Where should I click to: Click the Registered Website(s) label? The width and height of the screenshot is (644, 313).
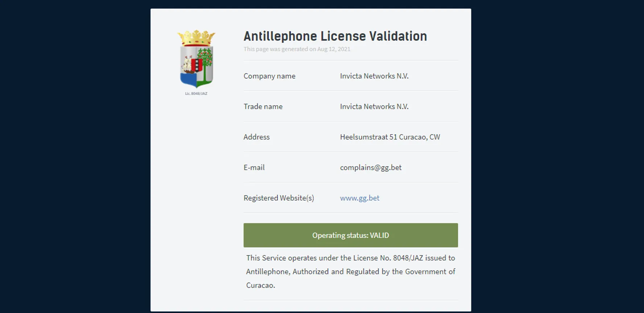pyautogui.click(x=278, y=198)
